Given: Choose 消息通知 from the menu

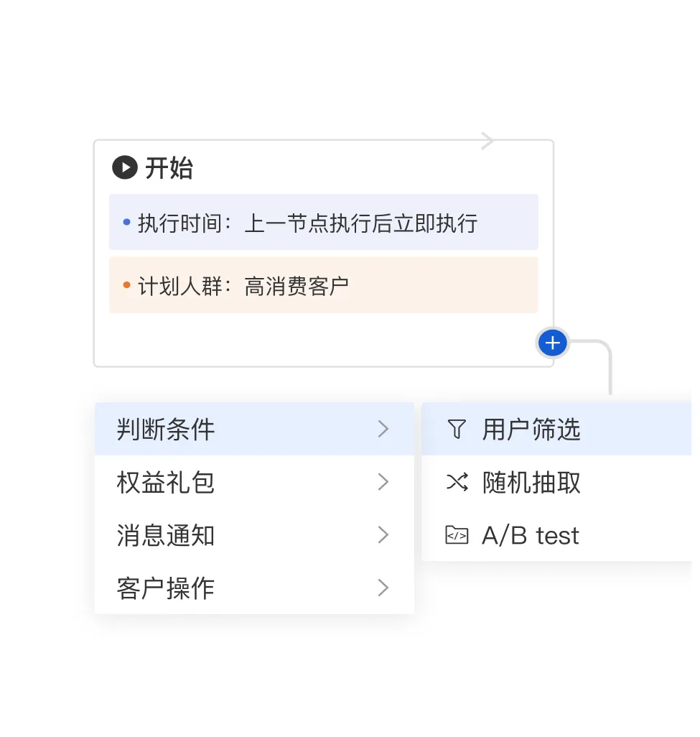Looking at the screenshot, I should (166, 535).
